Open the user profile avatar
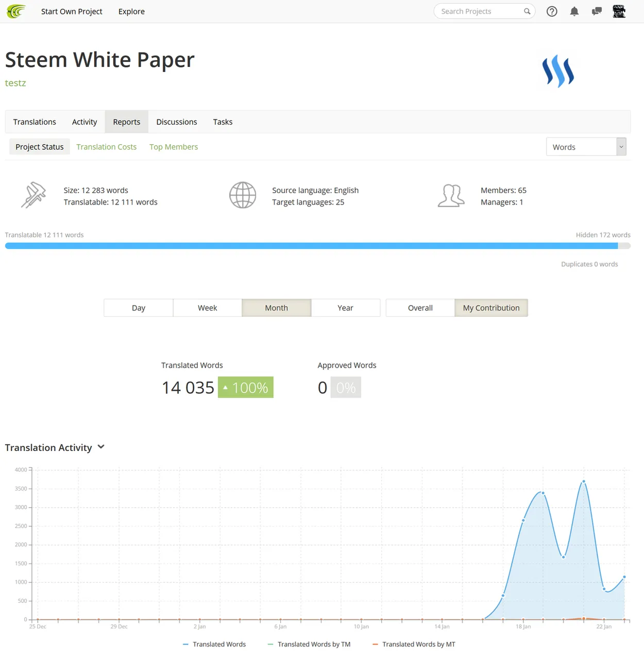 pyautogui.click(x=619, y=11)
